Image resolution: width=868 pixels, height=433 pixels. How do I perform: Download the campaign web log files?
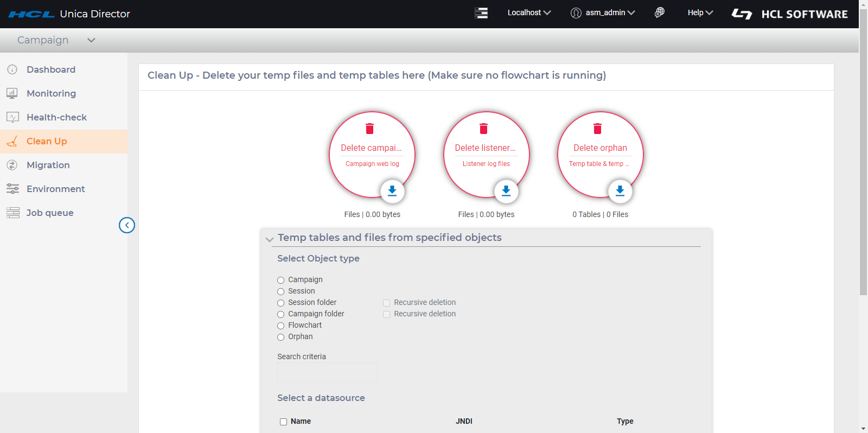392,191
